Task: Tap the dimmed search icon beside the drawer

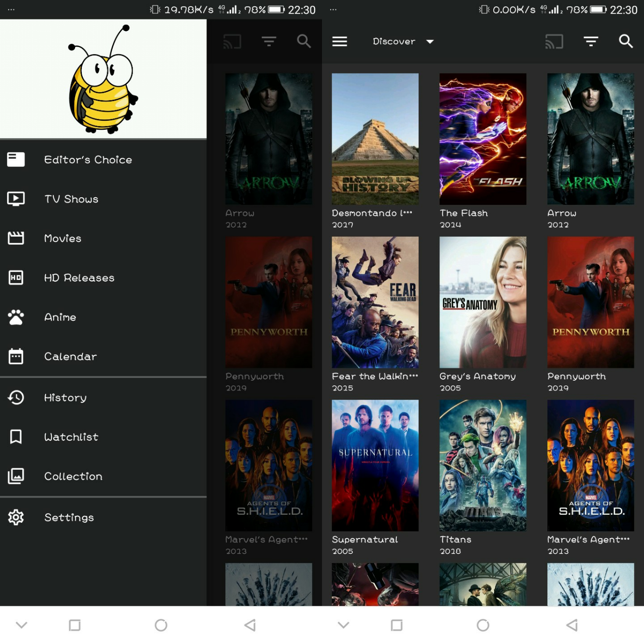Action: [304, 41]
